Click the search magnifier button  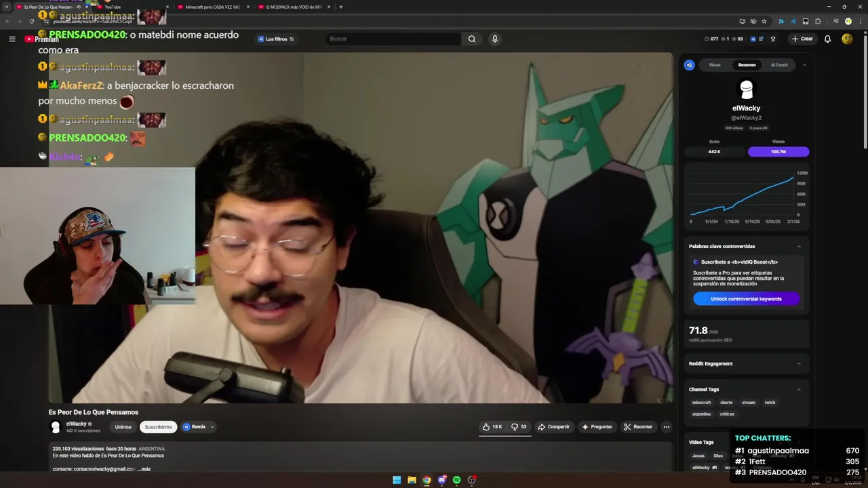click(472, 39)
